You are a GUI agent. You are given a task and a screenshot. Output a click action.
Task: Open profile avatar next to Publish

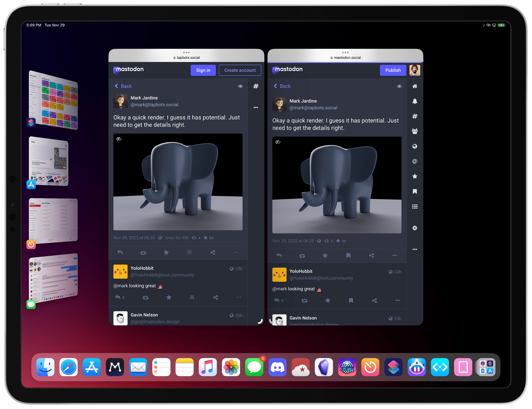(x=415, y=70)
